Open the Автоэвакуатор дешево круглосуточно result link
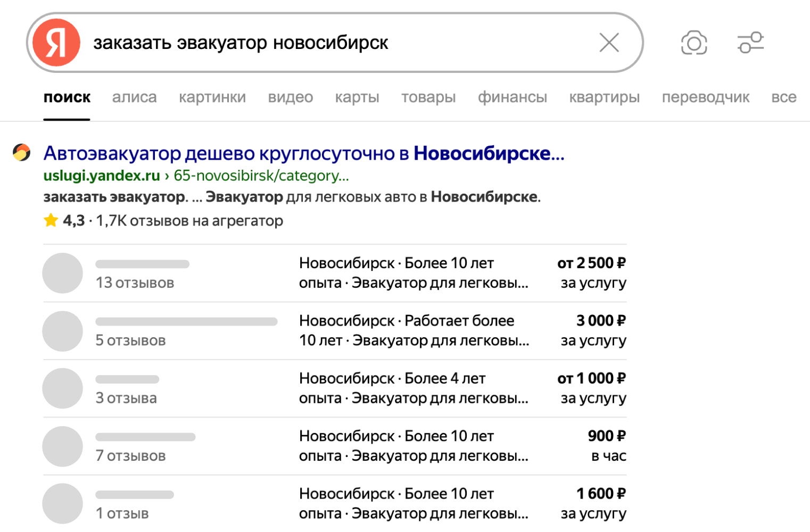 303,154
